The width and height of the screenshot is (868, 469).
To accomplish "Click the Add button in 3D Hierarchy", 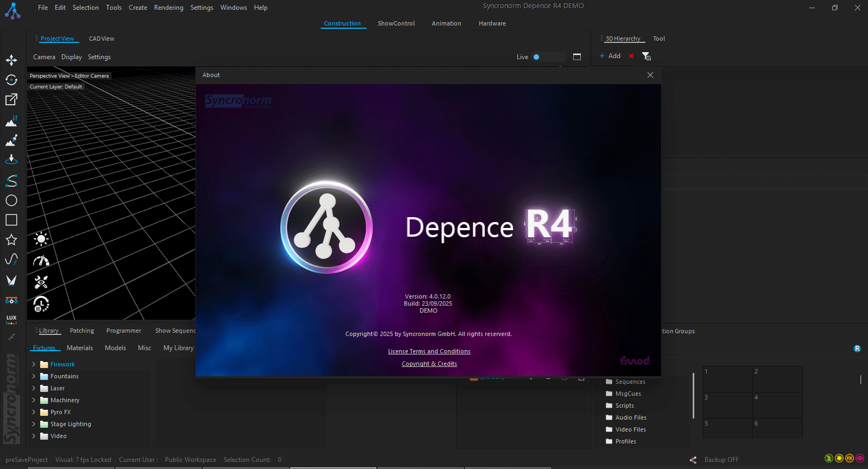I will 610,56.
